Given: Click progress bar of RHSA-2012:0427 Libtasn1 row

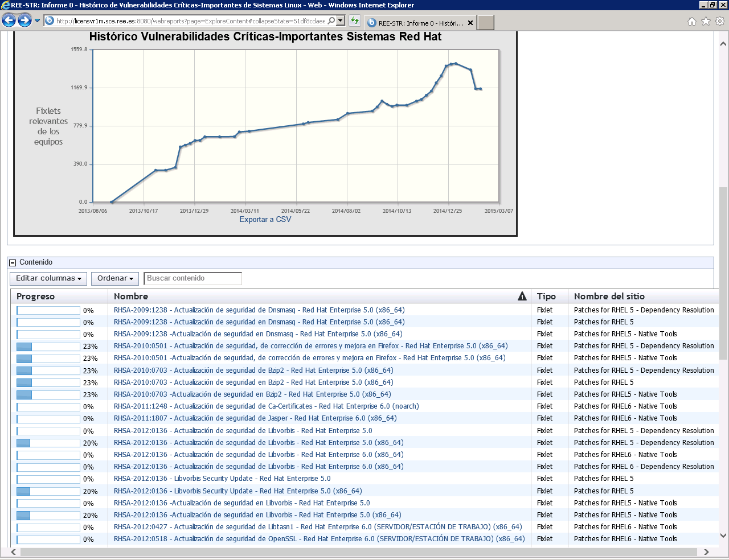Looking at the screenshot, I should tap(48, 528).
